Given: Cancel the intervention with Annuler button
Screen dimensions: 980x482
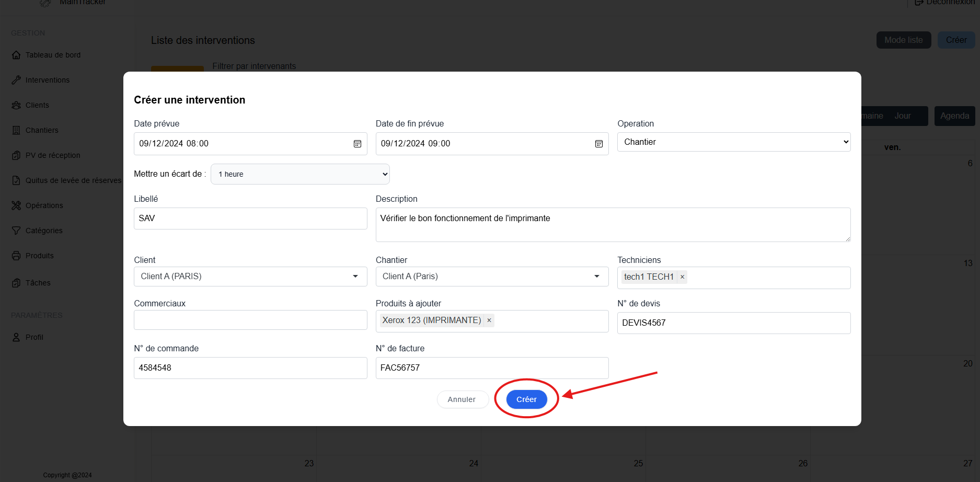Looking at the screenshot, I should pyautogui.click(x=462, y=399).
